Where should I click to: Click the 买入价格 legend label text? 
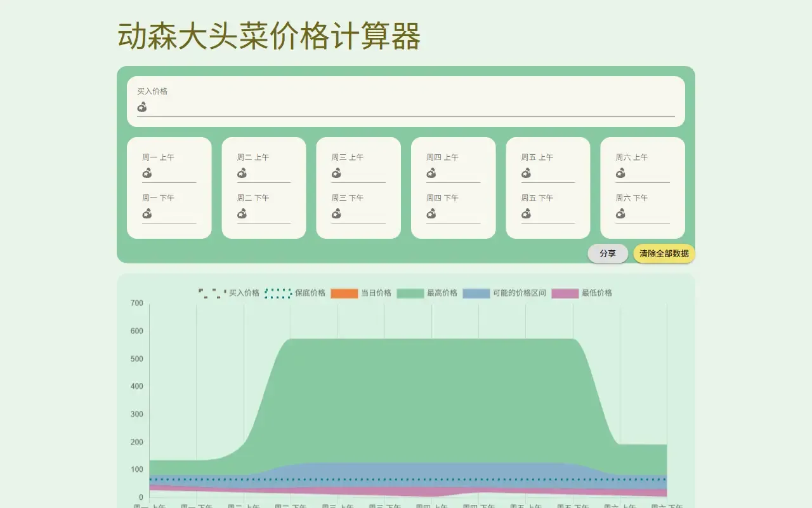(244, 293)
